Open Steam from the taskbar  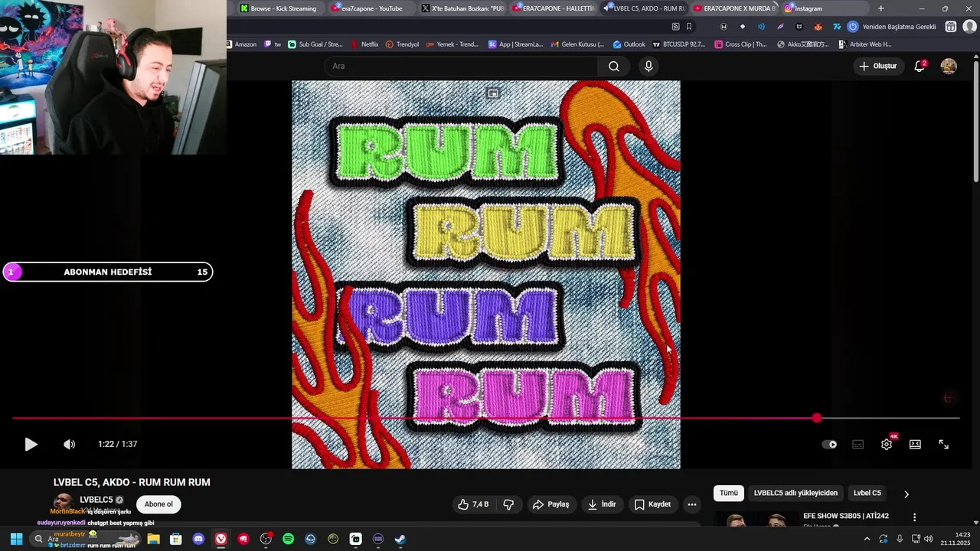(x=400, y=539)
